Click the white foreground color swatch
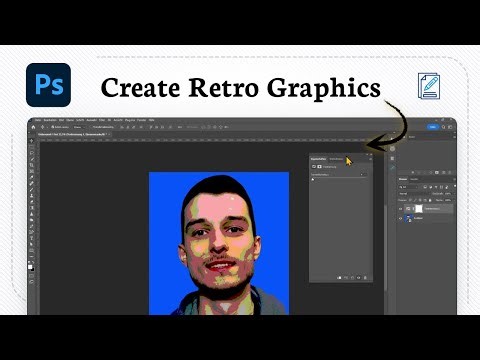Viewport: 480px width, 360px height. tap(30, 267)
